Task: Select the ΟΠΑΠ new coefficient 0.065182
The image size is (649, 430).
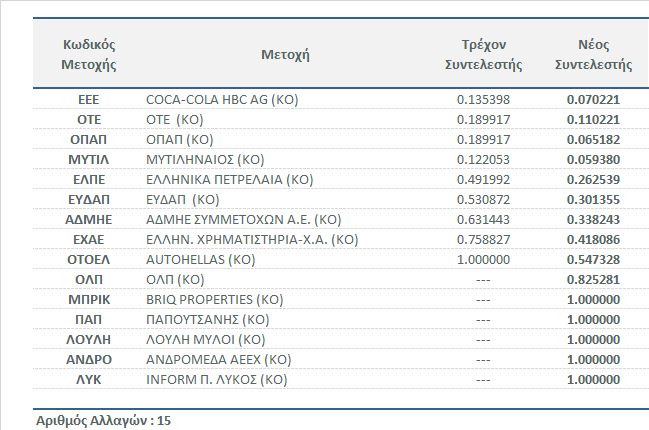Action: pos(593,140)
